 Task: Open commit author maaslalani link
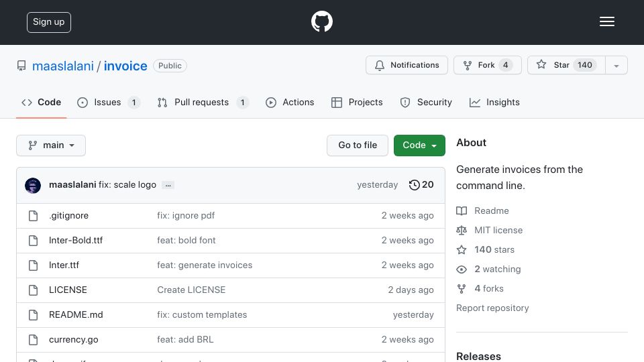[72, 185]
